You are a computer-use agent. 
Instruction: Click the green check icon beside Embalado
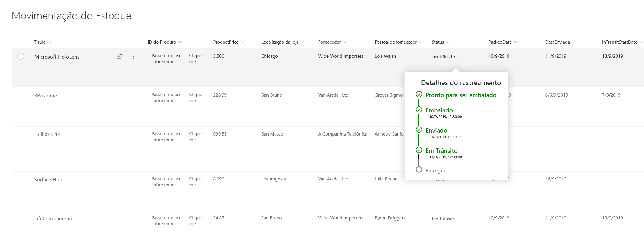[419, 110]
